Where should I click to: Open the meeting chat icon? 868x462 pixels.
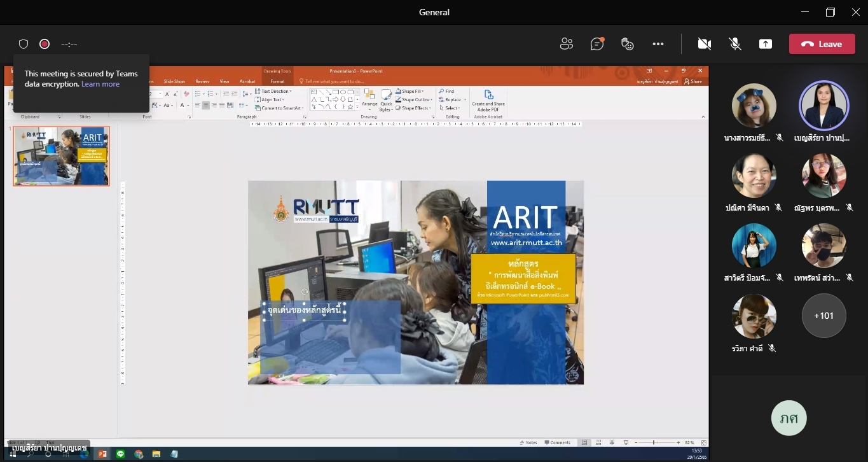[x=596, y=44]
